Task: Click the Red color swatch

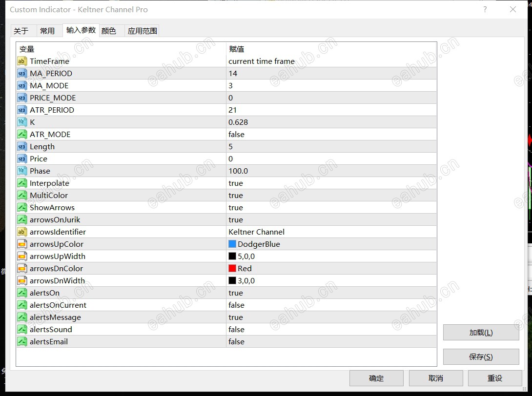Action: 232,268
